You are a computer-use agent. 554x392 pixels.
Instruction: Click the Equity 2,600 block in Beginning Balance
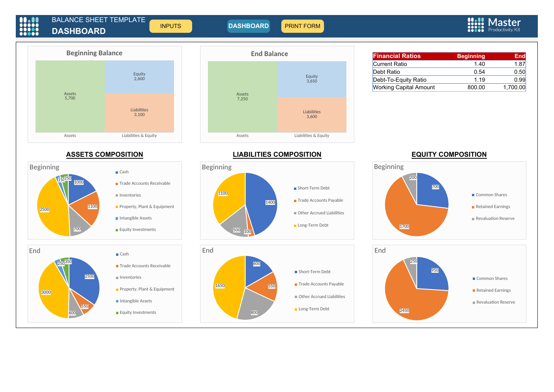139,77
